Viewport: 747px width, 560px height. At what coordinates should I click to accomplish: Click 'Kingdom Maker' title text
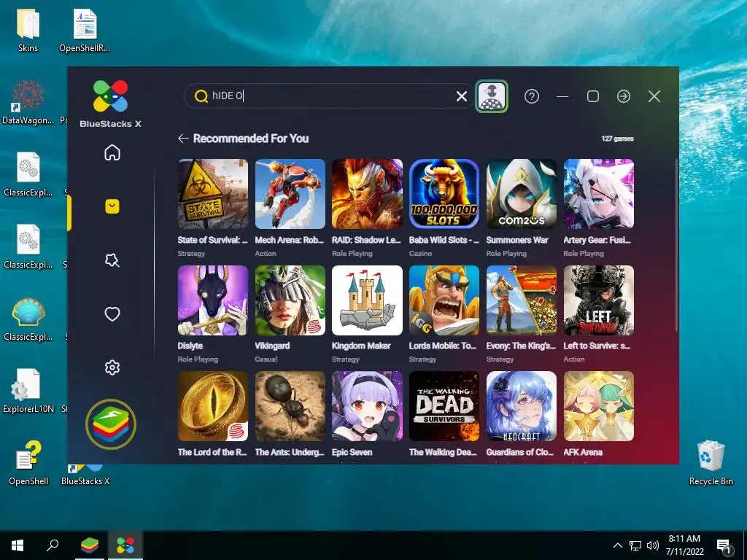coord(361,346)
